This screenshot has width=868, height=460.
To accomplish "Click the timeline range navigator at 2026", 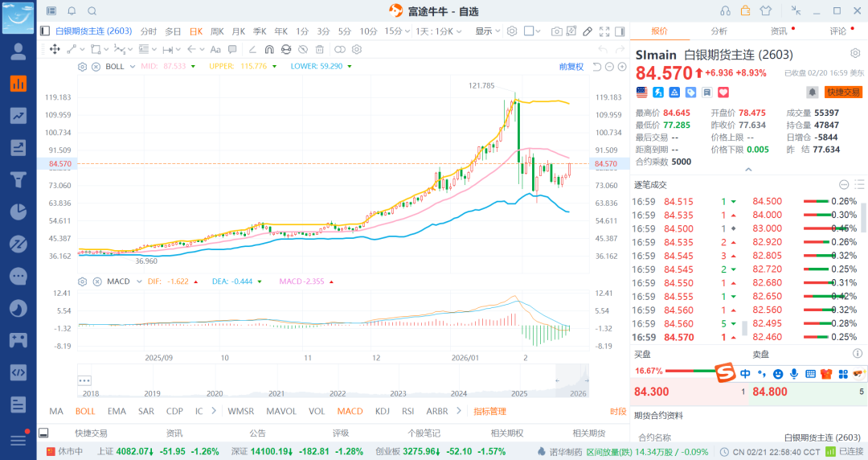I will pos(577,393).
